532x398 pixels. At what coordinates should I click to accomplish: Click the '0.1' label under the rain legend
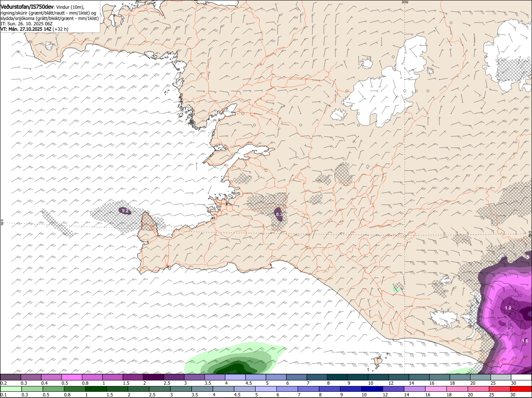3,395
